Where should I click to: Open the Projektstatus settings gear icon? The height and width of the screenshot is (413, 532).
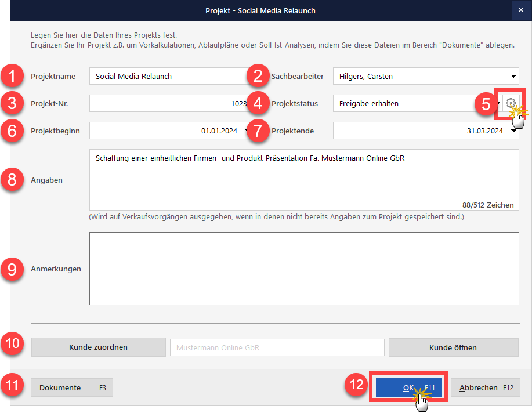[511, 103]
